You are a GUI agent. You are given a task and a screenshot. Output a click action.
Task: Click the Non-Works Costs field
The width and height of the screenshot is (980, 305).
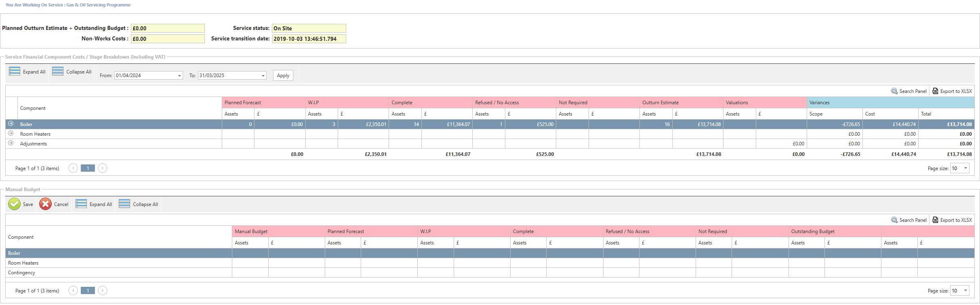coord(168,39)
